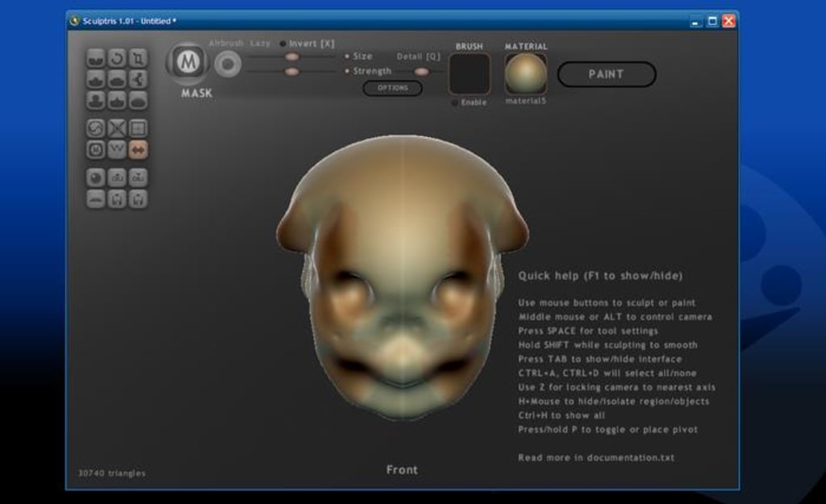
Task: Toggle the Symmetry mode icon
Action: tap(138, 148)
